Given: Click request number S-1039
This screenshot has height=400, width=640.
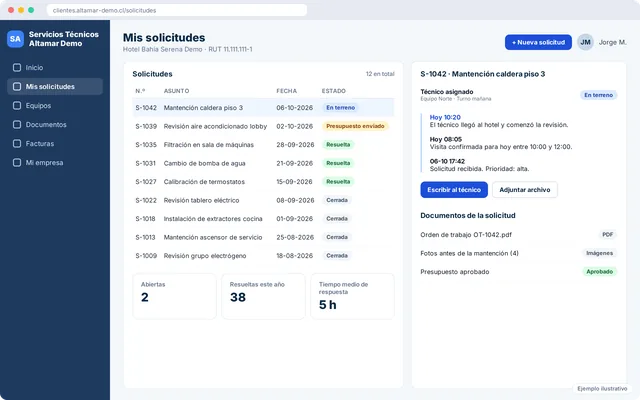Looking at the screenshot, I should (146, 126).
